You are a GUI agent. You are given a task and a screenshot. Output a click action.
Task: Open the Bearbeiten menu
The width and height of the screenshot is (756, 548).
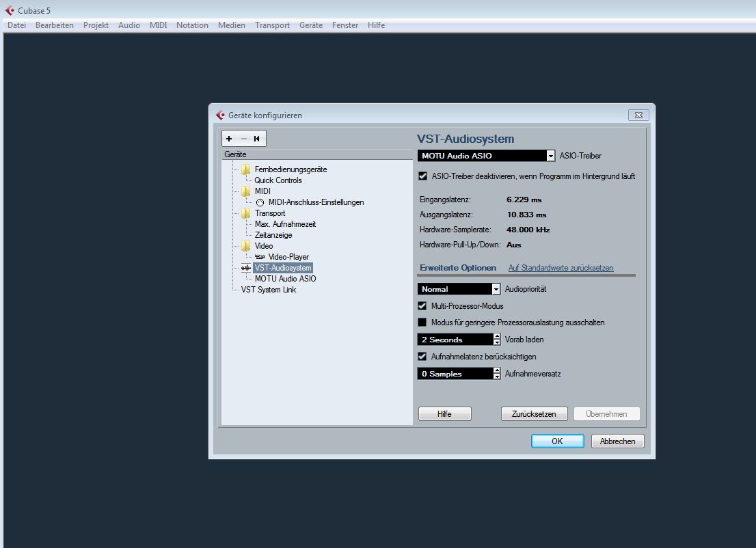[x=55, y=25]
